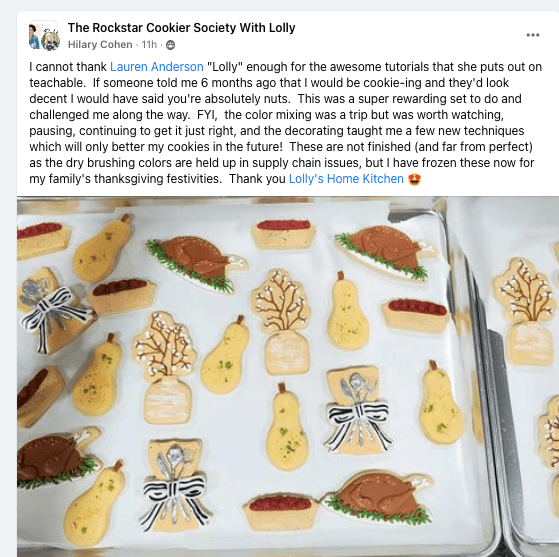The image size is (559, 557).
Task: Click the branch vase cookie in center
Action: pos(282,322)
